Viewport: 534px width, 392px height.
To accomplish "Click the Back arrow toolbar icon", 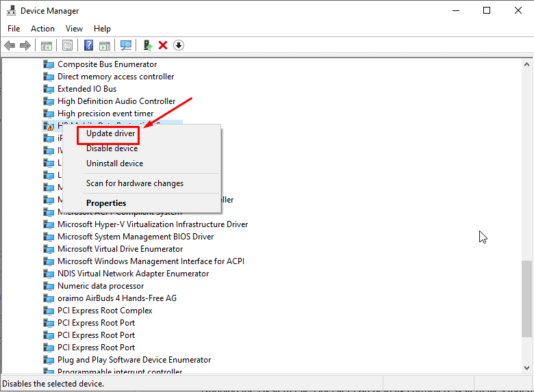I will pyautogui.click(x=10, y=45).
